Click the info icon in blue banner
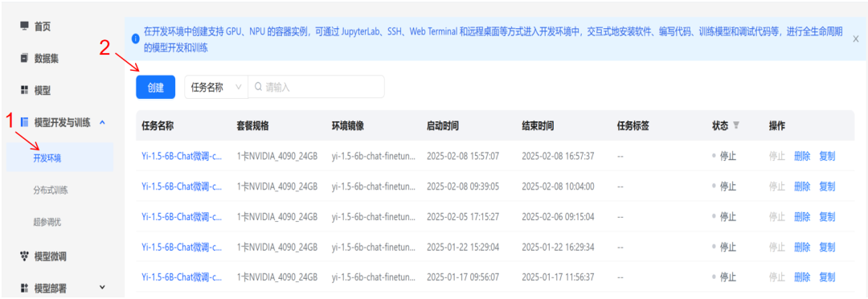868x299 pixels. click(135, 39)
